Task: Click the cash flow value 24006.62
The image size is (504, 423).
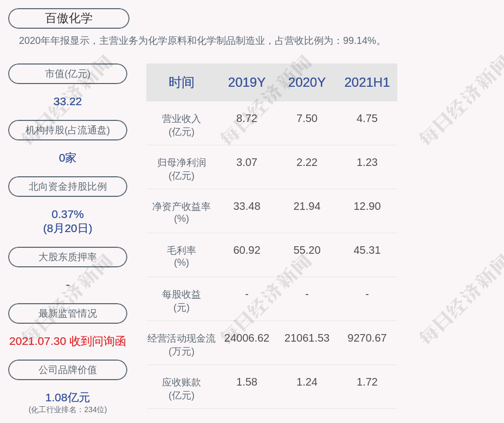Action: click(247, 338)
